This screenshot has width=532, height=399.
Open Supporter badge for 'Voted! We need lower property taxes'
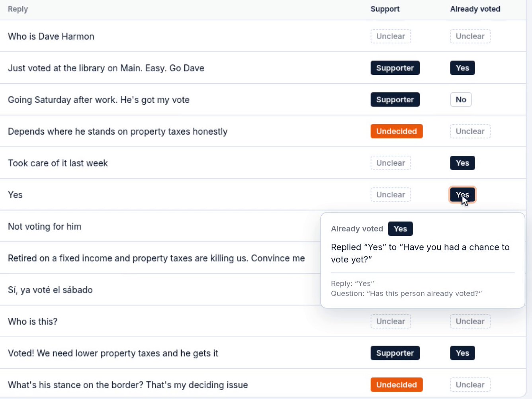click(x=395, y=353)
